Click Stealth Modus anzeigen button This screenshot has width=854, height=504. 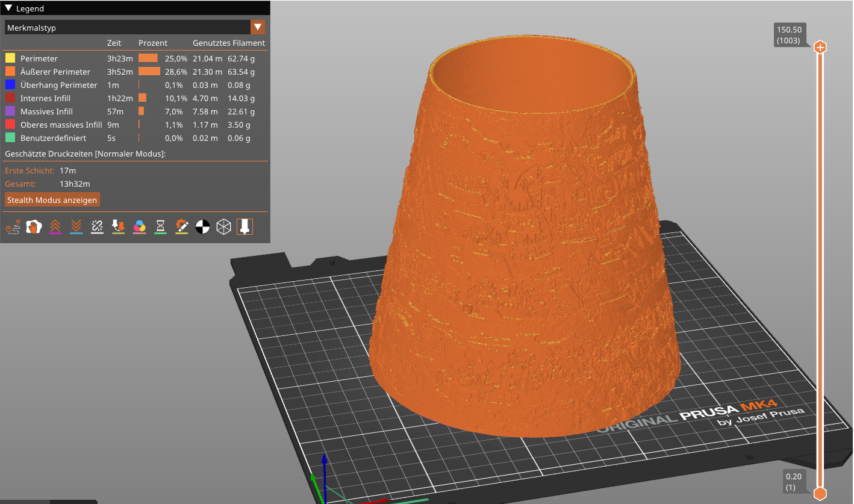point(52,200)
